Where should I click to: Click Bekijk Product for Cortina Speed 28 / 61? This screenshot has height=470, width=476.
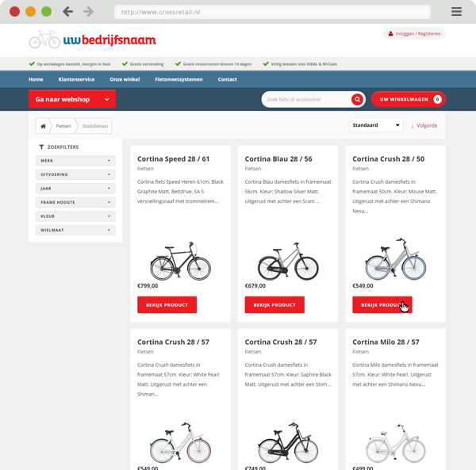167,304
